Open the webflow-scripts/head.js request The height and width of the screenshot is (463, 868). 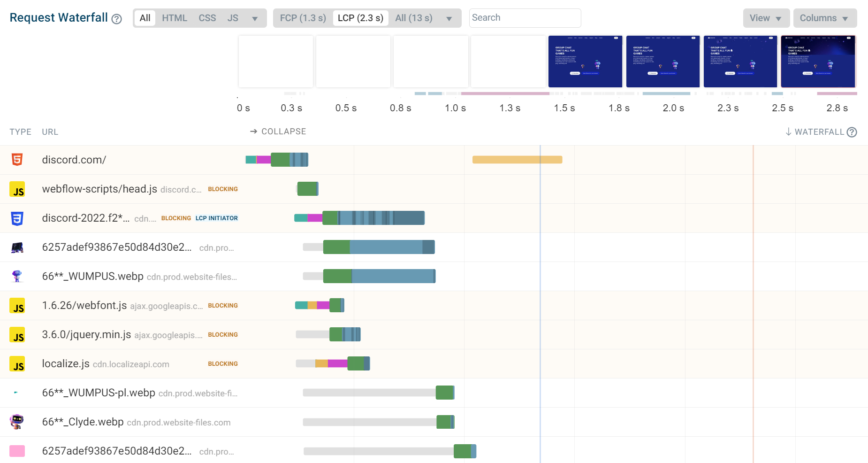(x=99, y=189)
